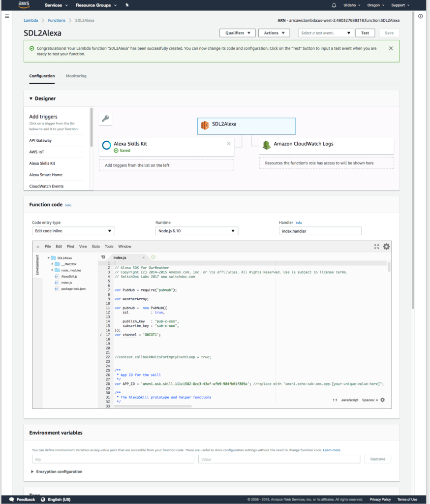Click the Remove environment variable button
Viewport: 430px width, 504px height.
pyautogui.click(x=378, y=459)
